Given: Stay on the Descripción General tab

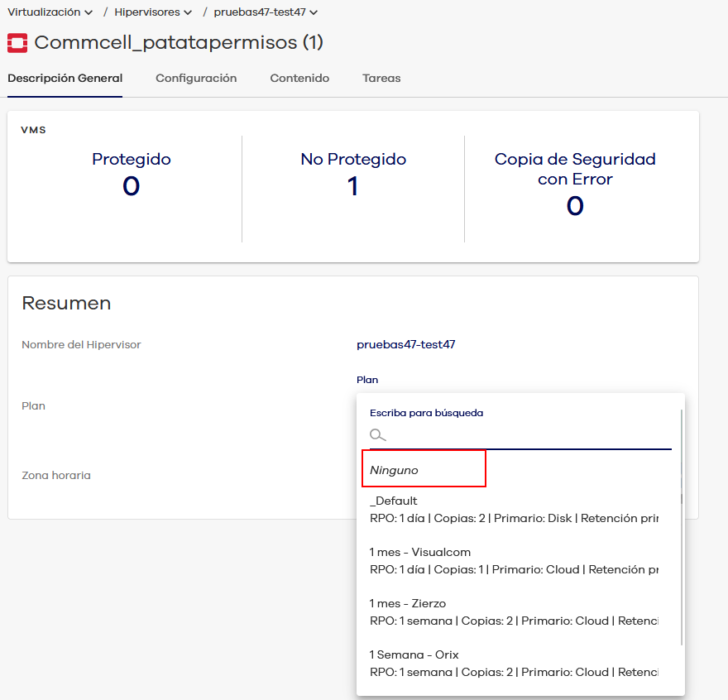Looking at the screenshot, I should 65,79.
